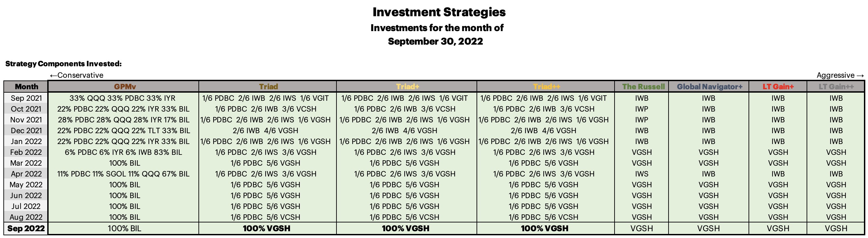The image size is (868, 238).
Task: Select the Global Navigator+ header
Action: [709, 87]
